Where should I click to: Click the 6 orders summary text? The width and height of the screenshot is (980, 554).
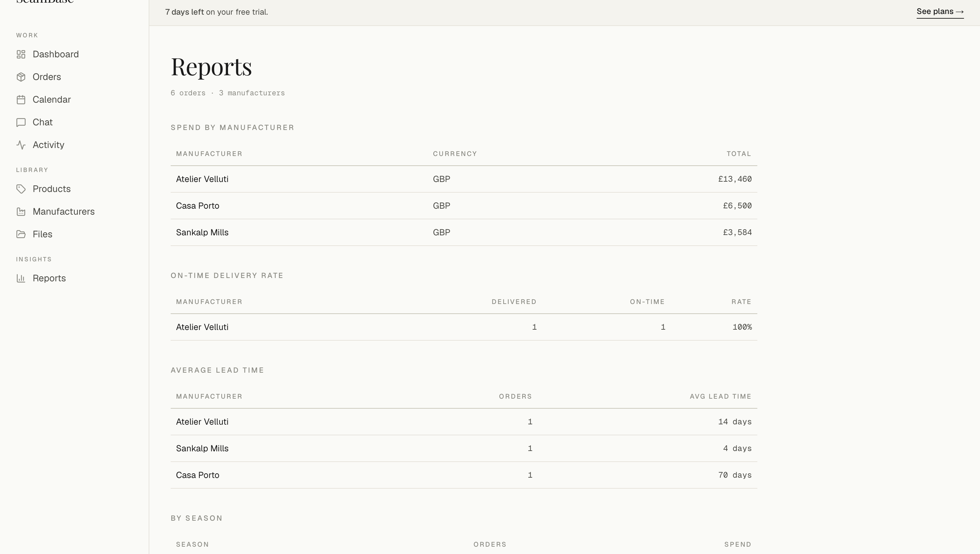click(188, 93)
